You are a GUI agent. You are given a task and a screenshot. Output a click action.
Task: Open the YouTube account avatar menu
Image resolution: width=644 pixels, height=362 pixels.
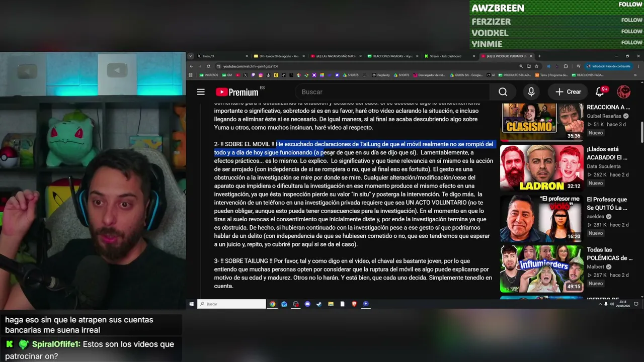coord(624,92)
